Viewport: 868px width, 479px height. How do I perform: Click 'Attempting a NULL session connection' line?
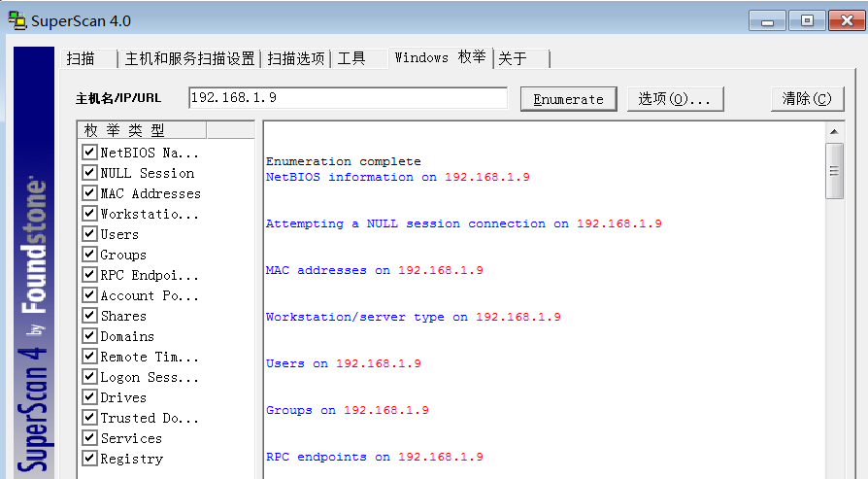[x=464, y=223]
